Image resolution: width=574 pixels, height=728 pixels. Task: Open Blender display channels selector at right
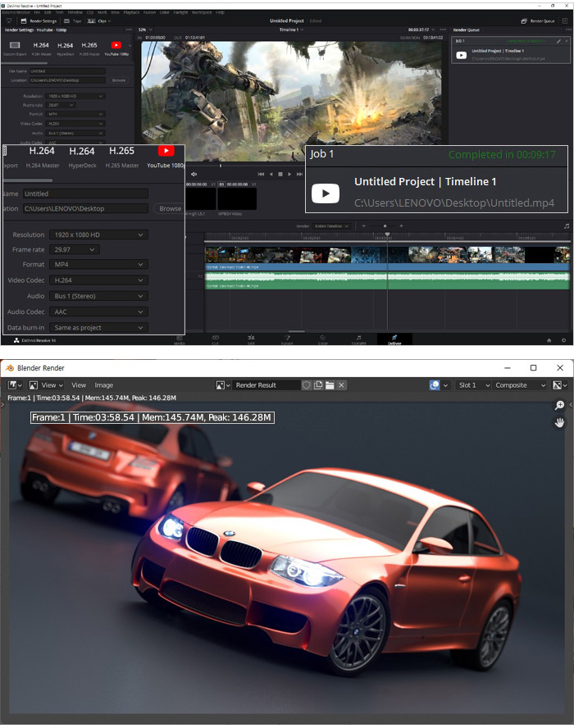coord(559,385)
